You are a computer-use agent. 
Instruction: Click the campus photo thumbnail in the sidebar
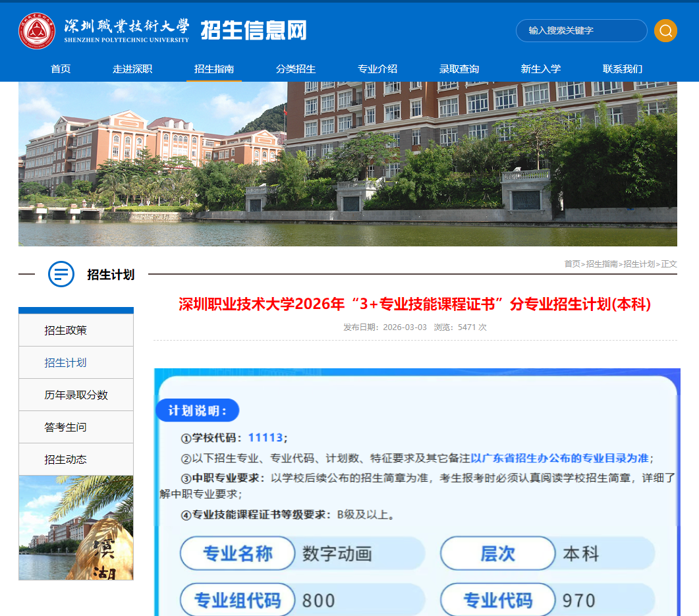click(75, 527)
